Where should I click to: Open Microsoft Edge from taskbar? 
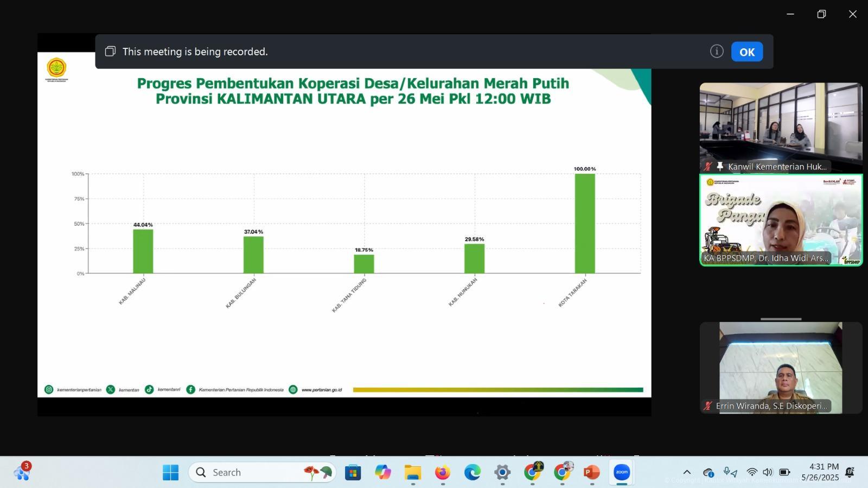pyautogui.click(x=472, y=472)
